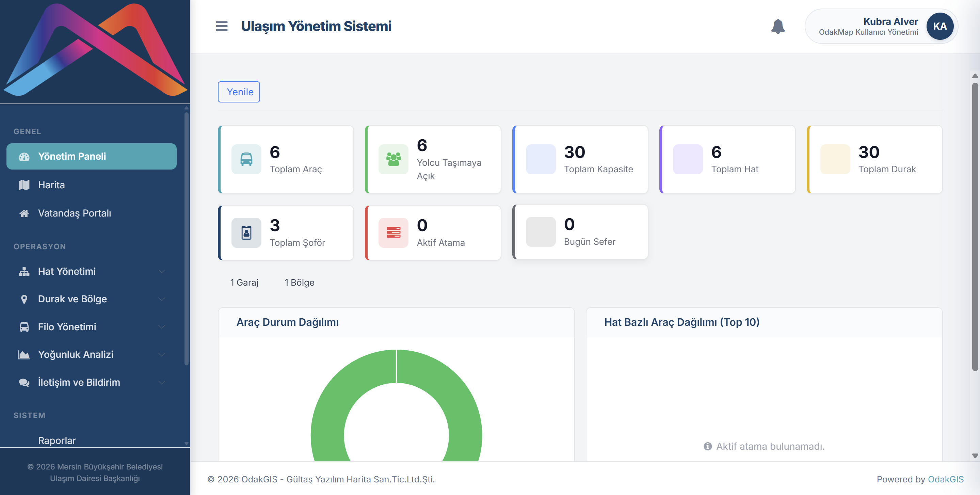This screenshot has height=495, width=980.
Task: Click the info icon beside Aktif atama bulunamadı
Action: tap(708, 446)
